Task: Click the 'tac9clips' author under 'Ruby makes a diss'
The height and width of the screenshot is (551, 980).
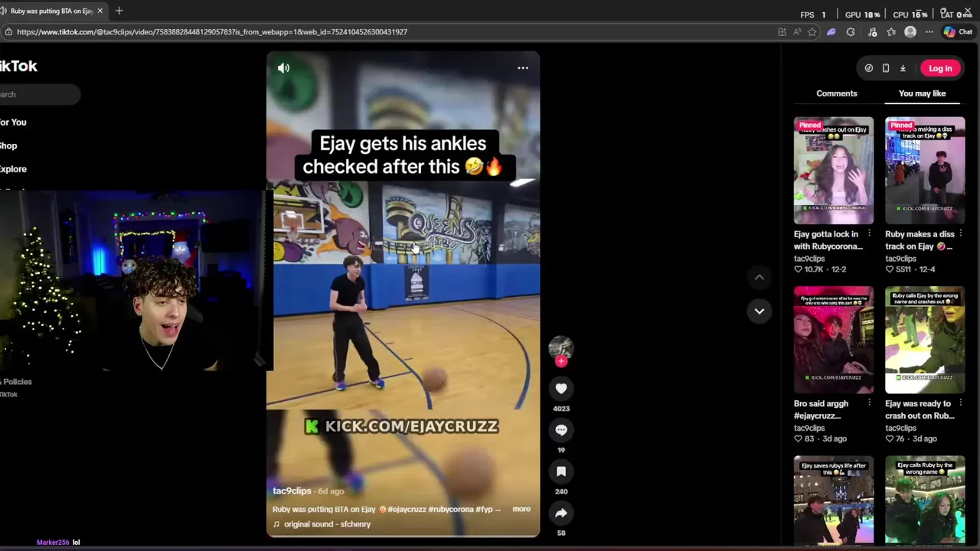Action: 900,259
